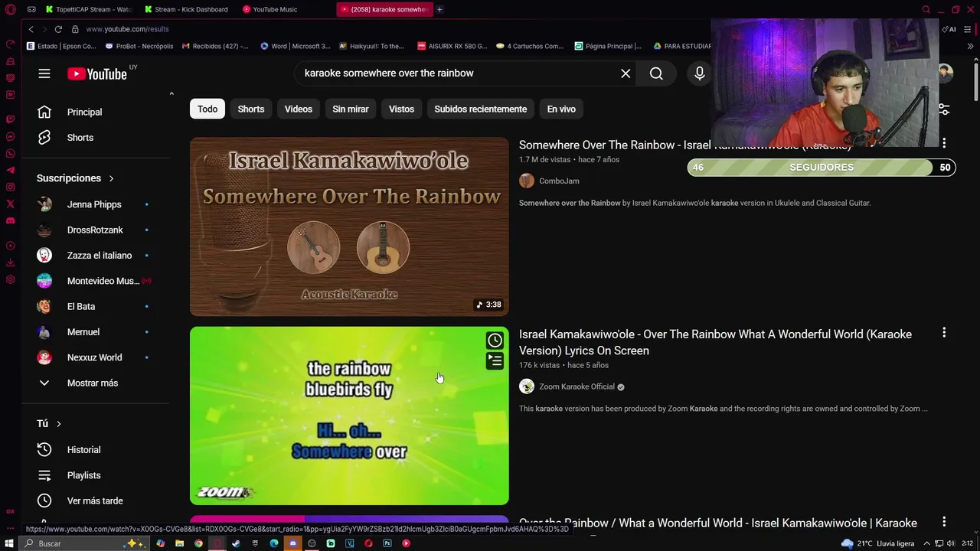Open the Estado Epson bookmark

coord(61,46)
